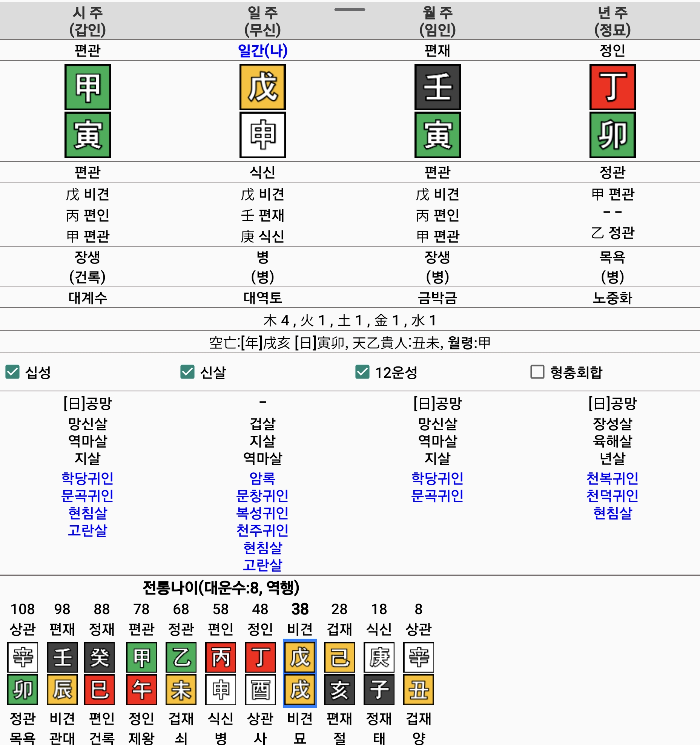Tap the white 申 day branch tile

pyautogui.click(x=262, y=135)
